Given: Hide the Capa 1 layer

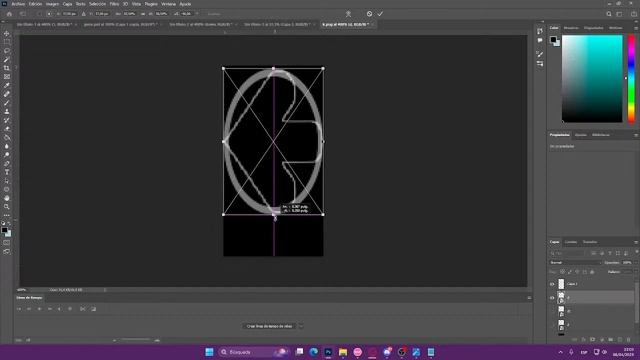Looking at the screenshot, I should (x=552, y=284).
